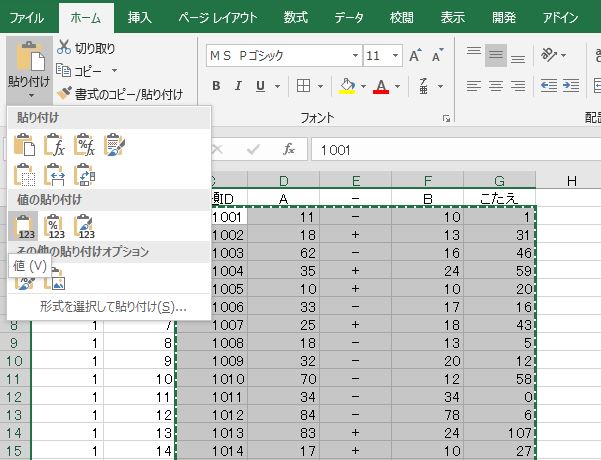Open the underline style dropdown arrow
The width and height of the screenshot is (601, 460).
click(277, 86)
